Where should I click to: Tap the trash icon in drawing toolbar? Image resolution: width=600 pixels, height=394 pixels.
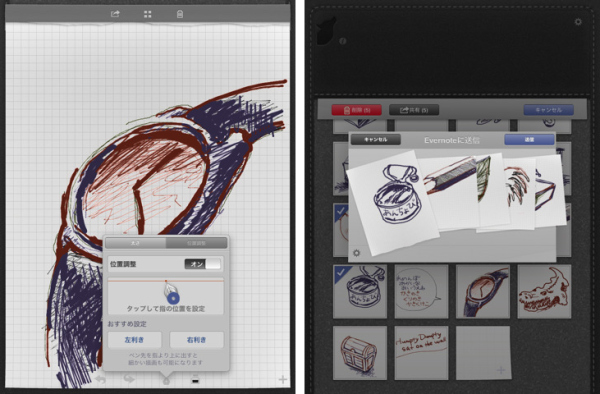[180, 14]
